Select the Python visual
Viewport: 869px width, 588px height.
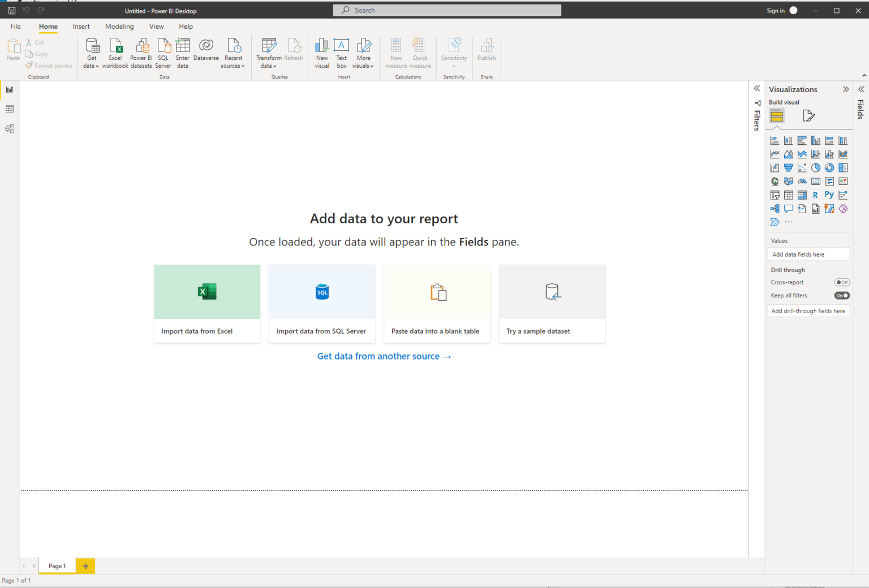click(x=829, y=194)
